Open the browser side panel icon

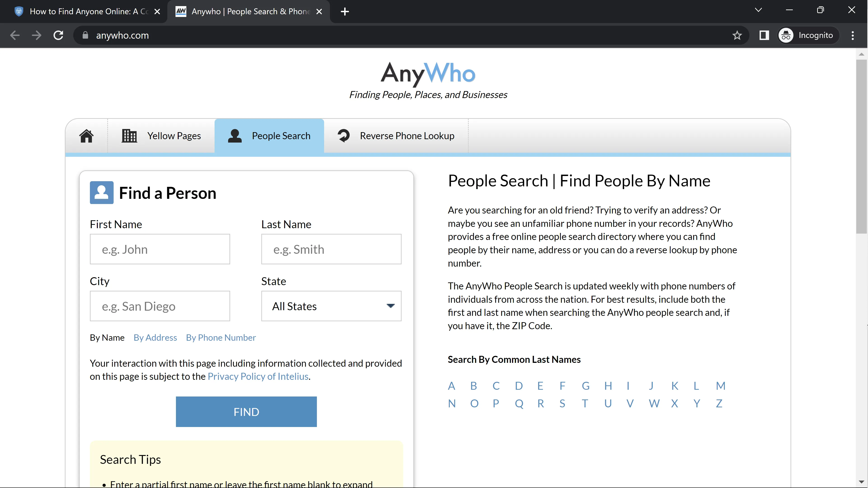pos(764,35)
